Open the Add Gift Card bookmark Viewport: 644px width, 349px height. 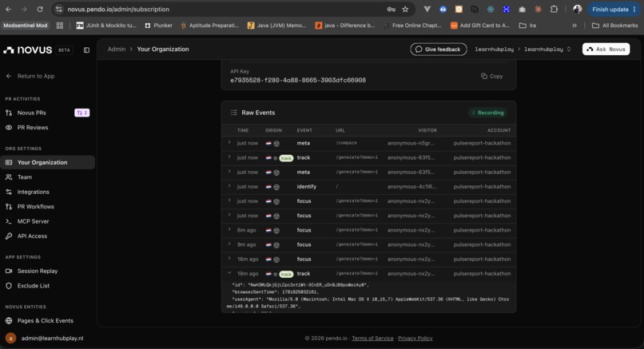480,26
